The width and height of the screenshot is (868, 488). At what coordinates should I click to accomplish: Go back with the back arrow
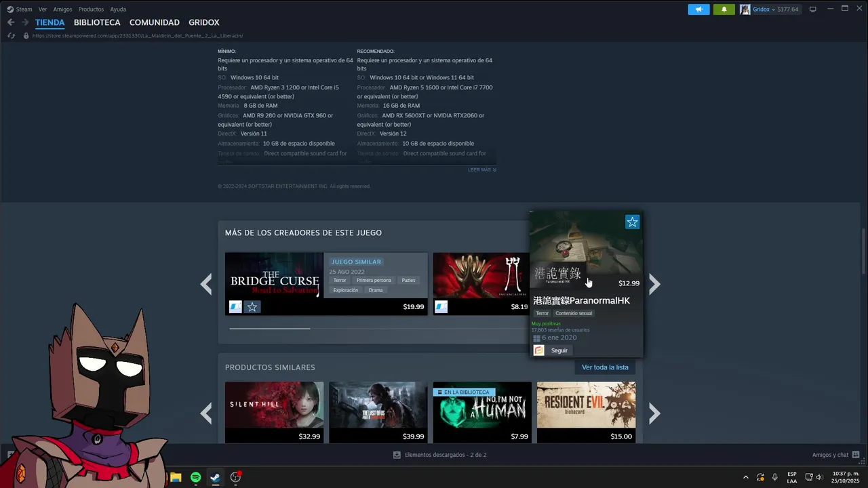click(x=11, y=22)
